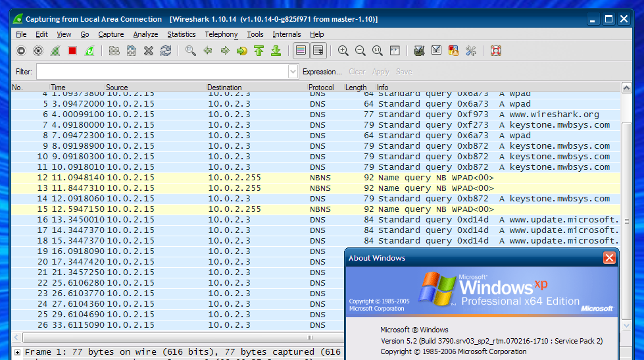Select NBNS packet number 15
The height and width of the screenshot is (360, 644).
tap(316, 209)
